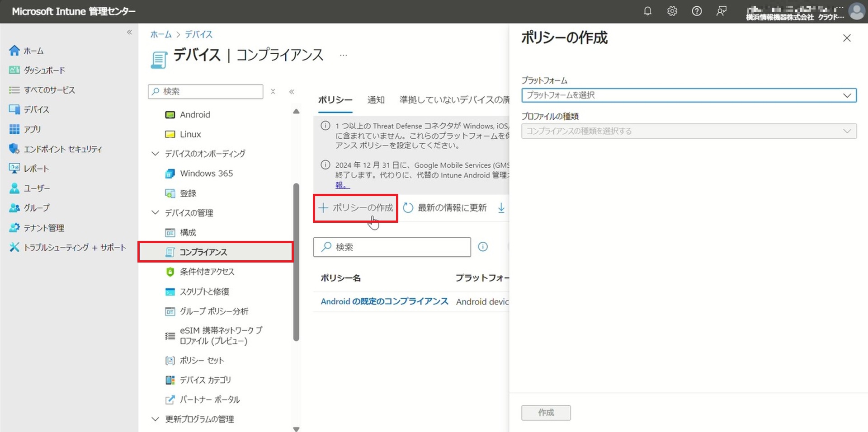Open ユーザー in left navigation
Viewport: 868px width, 432px height.
[x=30, y=188]
